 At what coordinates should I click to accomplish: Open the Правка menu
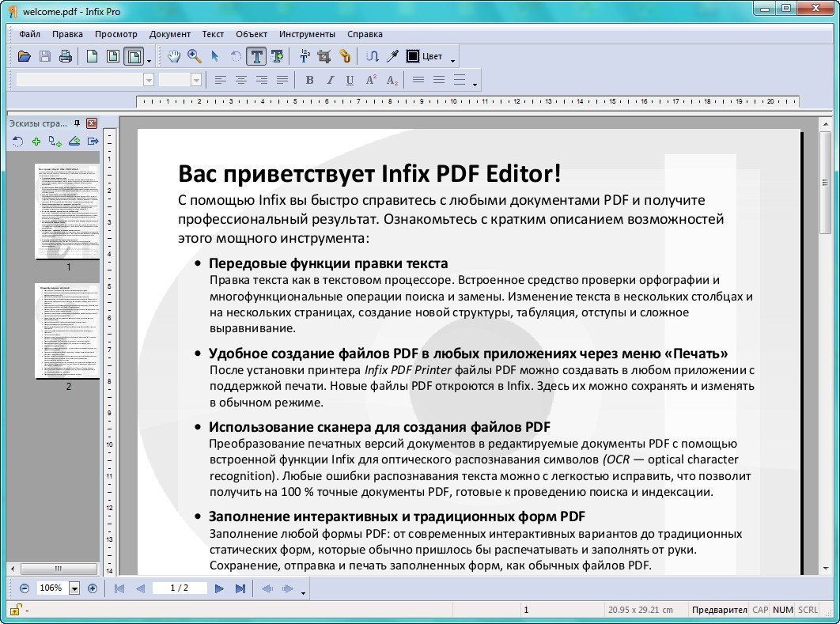(67, 34)
